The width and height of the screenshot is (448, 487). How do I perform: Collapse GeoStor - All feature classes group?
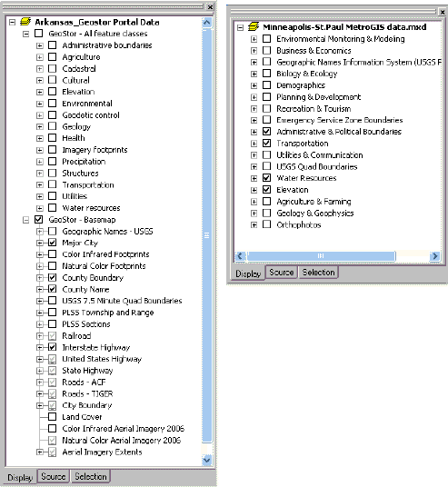pos(25,34)
